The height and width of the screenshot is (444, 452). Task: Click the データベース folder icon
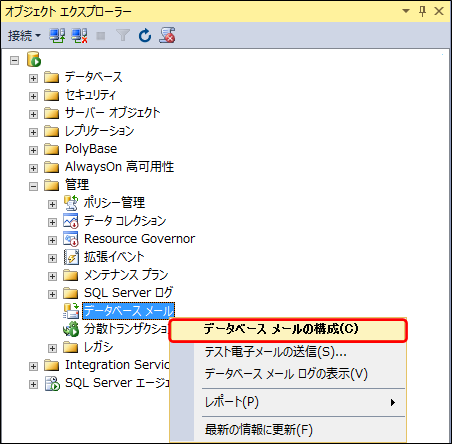52,77
